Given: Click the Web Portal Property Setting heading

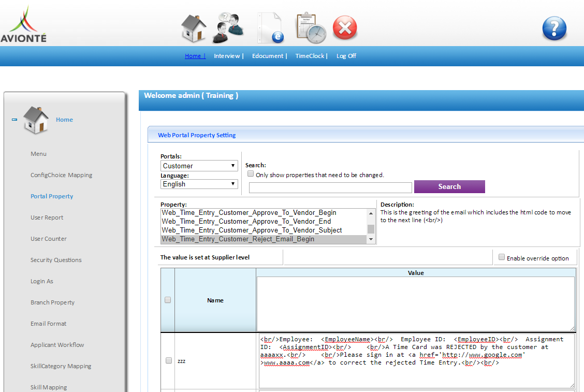Looking at the screenshot, I should [x=197, y=135].
